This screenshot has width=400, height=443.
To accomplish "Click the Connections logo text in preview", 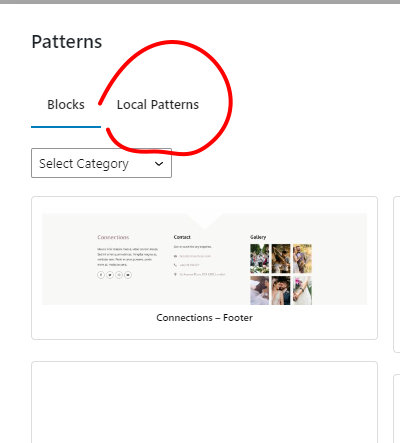I will pyautogui.click(x=113, y=237).
